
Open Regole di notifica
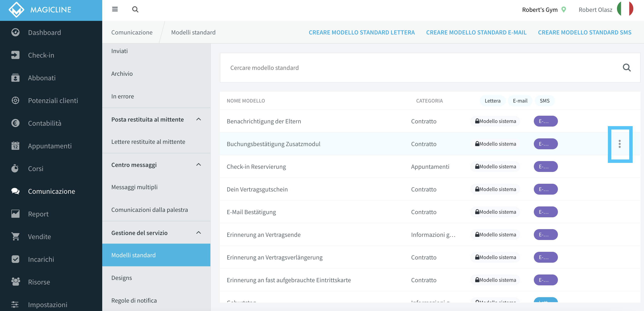click(x=156, y=301)
